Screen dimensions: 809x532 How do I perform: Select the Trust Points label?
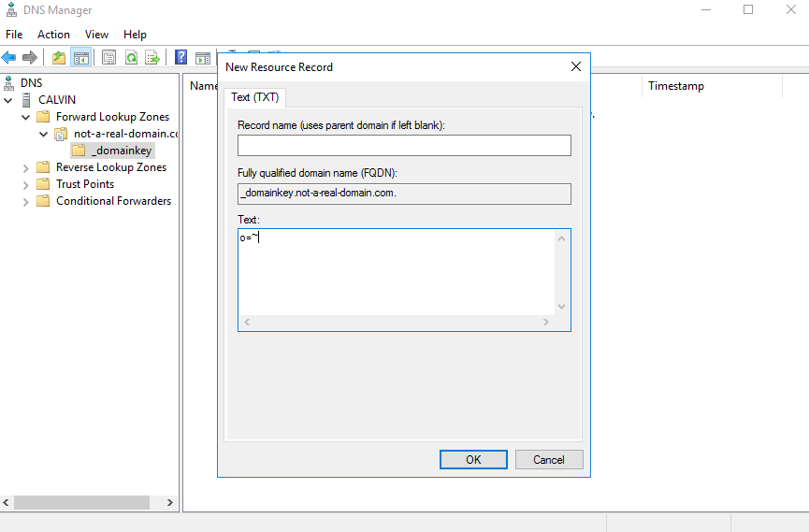[85, 185]
